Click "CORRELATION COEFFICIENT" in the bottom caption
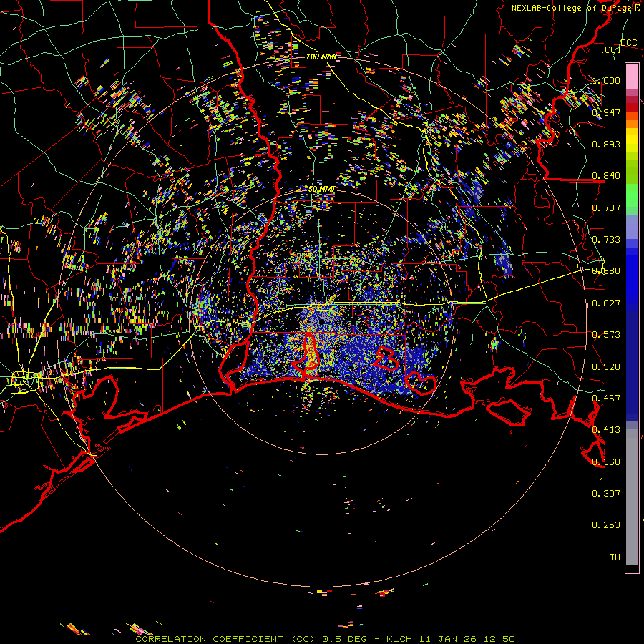The height and width of the screenshot is (644, 644). [x=209, y=639]
